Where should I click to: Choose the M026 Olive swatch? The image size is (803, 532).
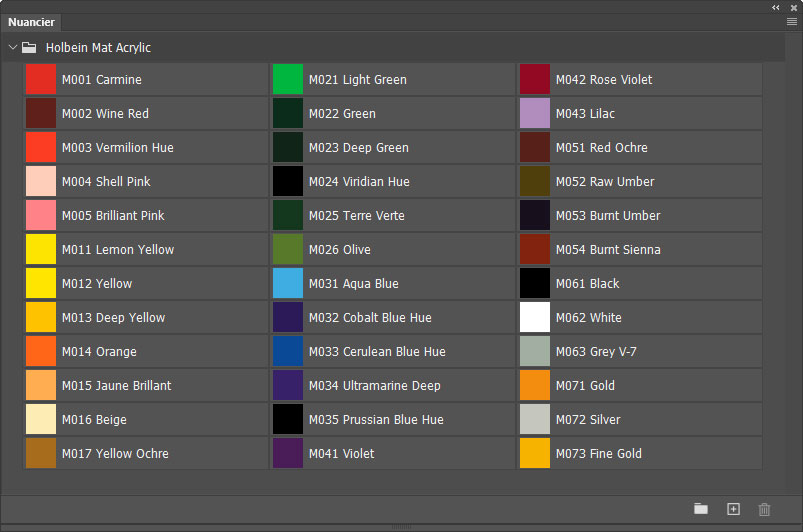[288, 249]
